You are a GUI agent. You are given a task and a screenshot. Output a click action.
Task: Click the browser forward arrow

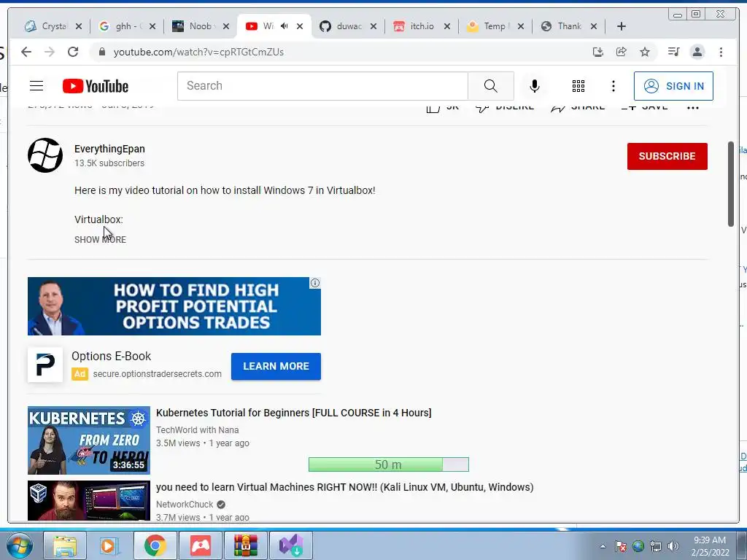[x=50, y=52]
